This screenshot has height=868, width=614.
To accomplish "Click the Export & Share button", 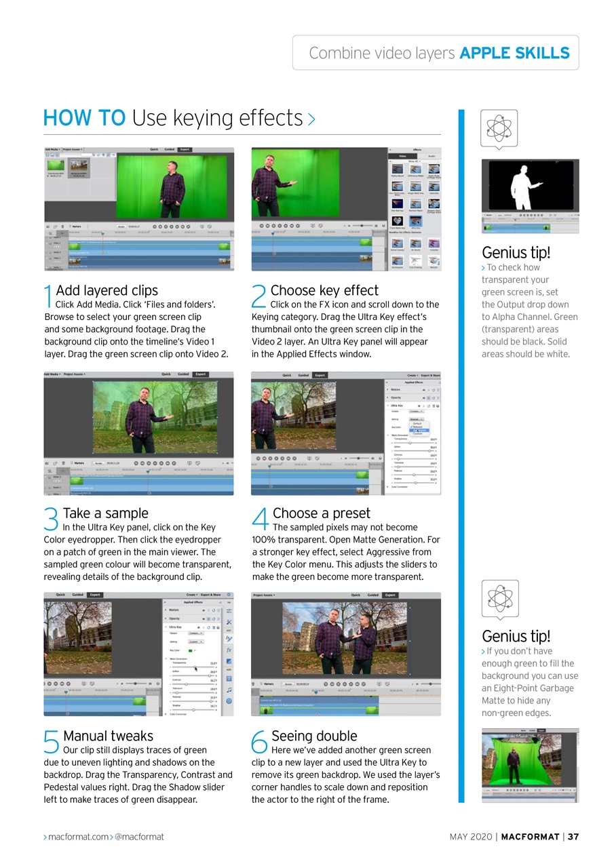I will coord(430,375).
